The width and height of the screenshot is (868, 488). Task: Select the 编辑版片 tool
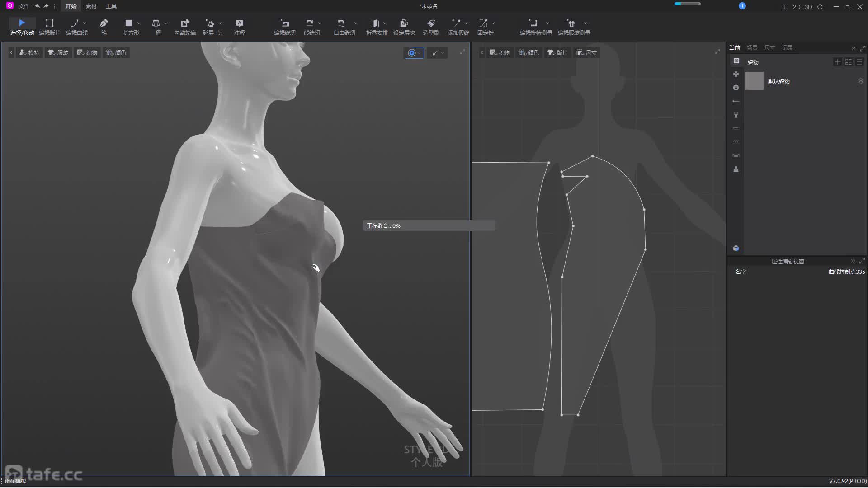point(49,26)
